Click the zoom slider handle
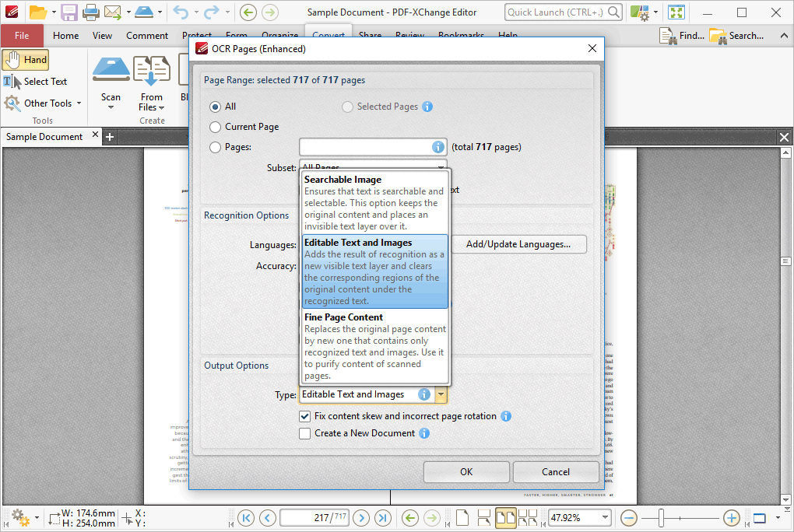 pyautogui.click(x=661, y=518)
